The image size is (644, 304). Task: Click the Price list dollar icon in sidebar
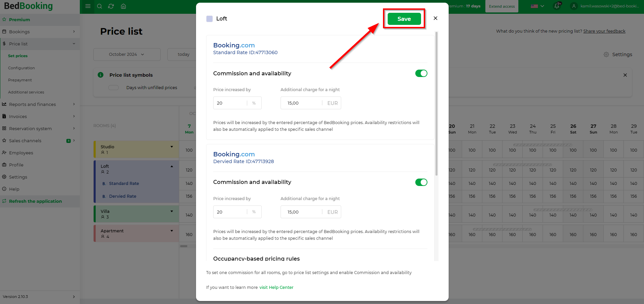(x=4, y=44)
